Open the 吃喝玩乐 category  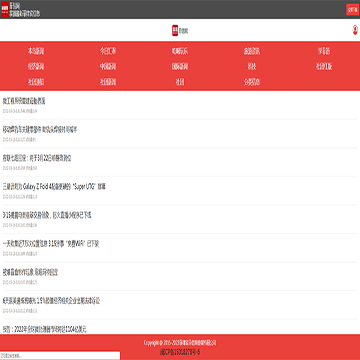pyautogui.click(x=180, y=51)
